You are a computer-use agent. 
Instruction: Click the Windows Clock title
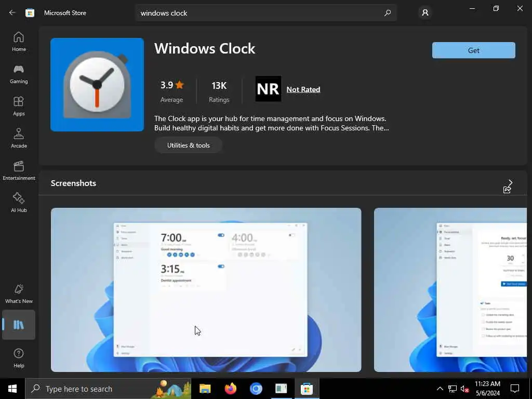(205, 48)
